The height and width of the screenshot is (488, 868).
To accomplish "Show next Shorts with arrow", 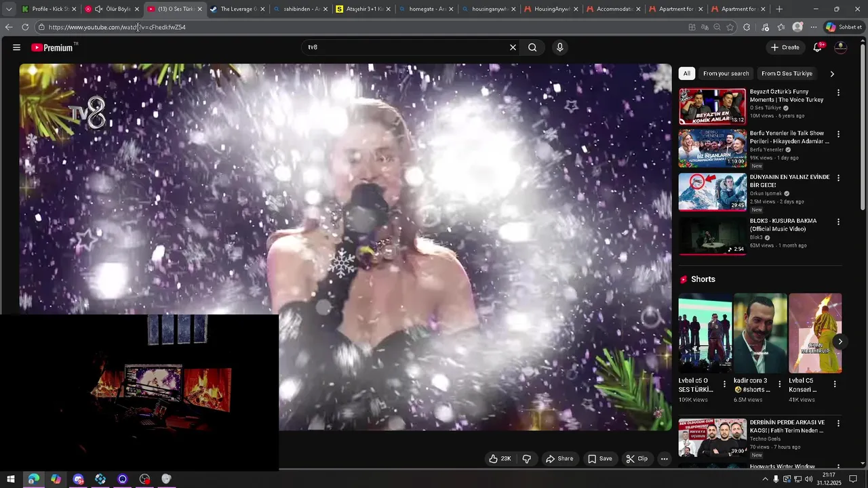I will [840, 342].
